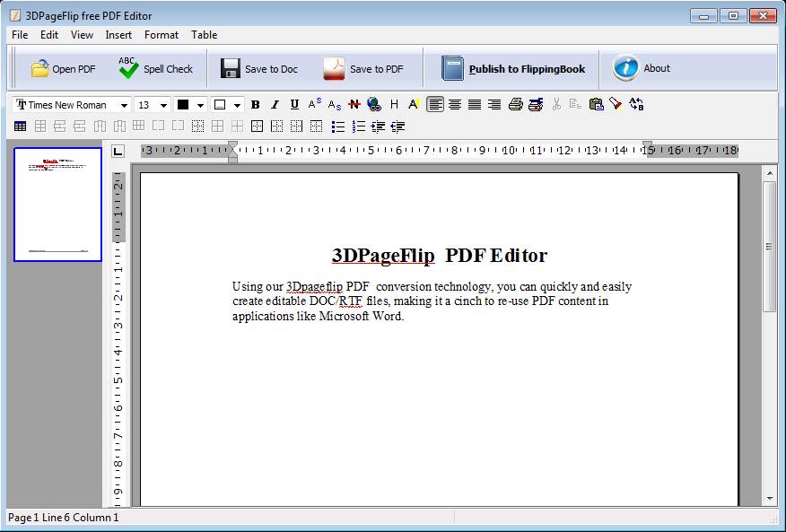Open the View menu
This screenshot has height=532, width=786.
[x=82, y=35]
